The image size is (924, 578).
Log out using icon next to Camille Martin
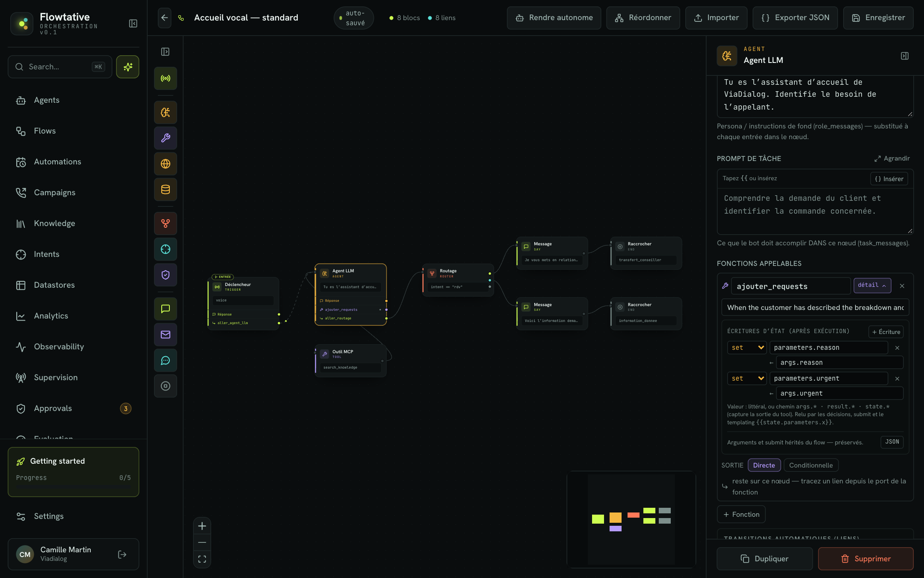(122, 554)
